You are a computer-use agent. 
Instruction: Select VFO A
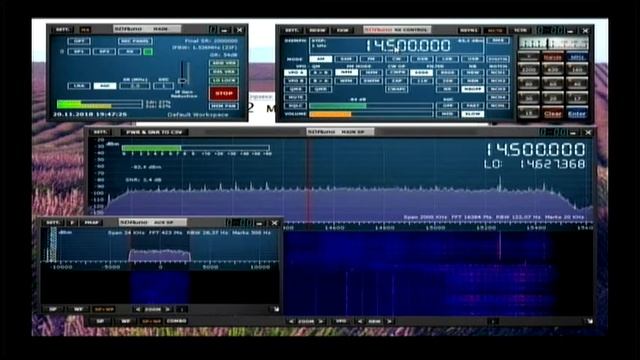pos(295,73)
